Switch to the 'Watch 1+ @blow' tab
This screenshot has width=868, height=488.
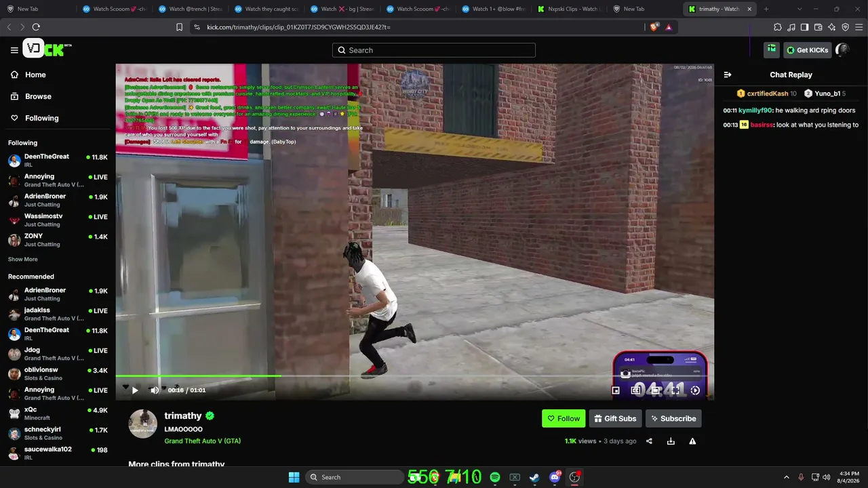coord(494,9)
